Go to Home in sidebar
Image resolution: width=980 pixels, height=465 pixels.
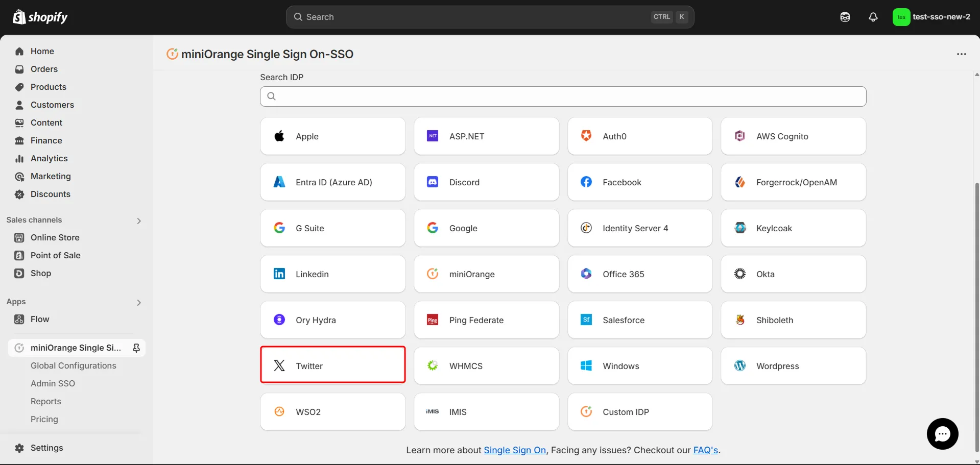(42, 51)
